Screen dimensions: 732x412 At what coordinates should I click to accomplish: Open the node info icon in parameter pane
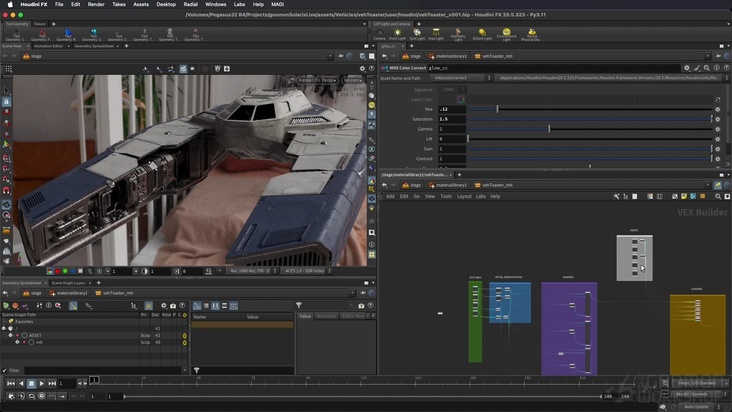point(717,68)
